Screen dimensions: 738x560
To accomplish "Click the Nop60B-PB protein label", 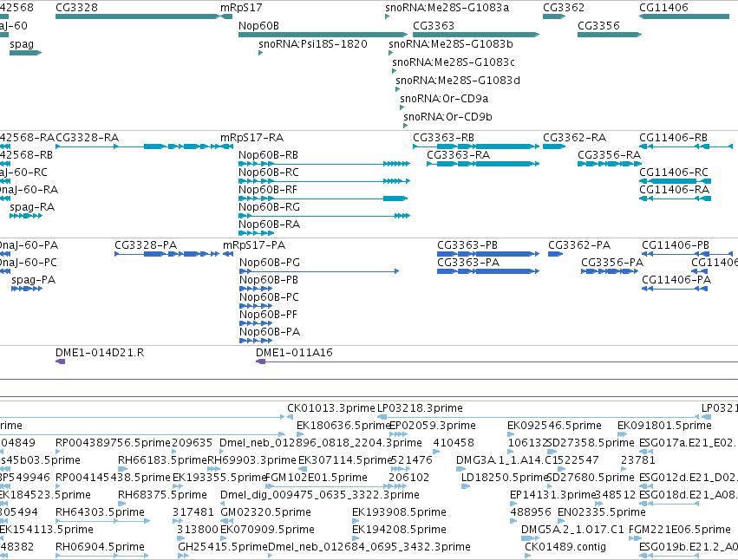I will (269, 279).
